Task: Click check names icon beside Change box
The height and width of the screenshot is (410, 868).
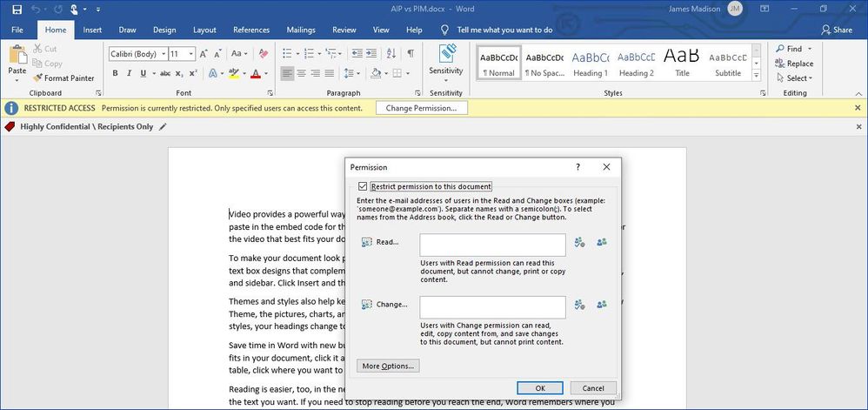Action: pyautogui.click(x=579, y=304)
